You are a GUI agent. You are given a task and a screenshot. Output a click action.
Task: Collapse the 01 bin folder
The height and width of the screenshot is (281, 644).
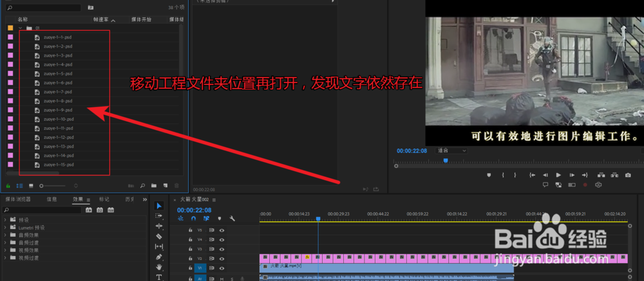click(x=21, y=28)
